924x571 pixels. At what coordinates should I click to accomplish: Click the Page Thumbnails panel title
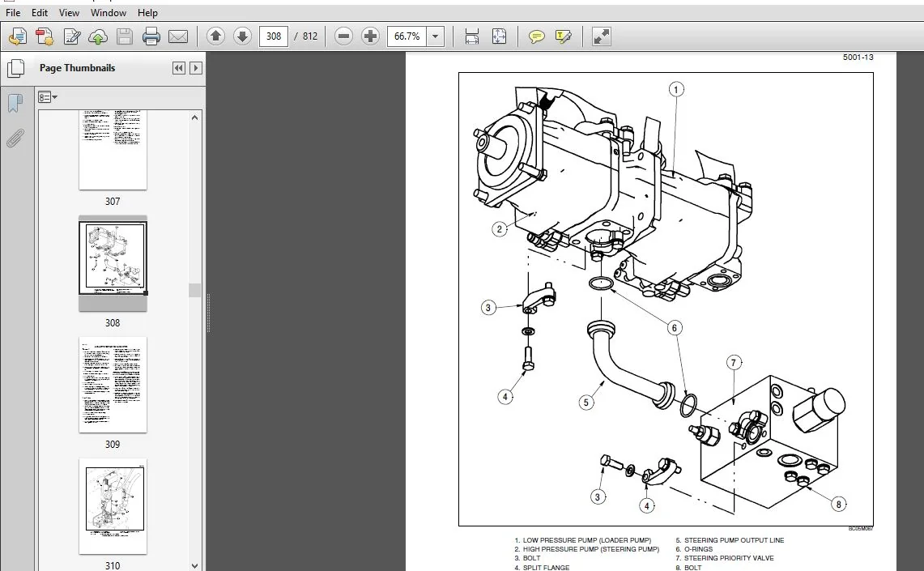click(77, 68)
